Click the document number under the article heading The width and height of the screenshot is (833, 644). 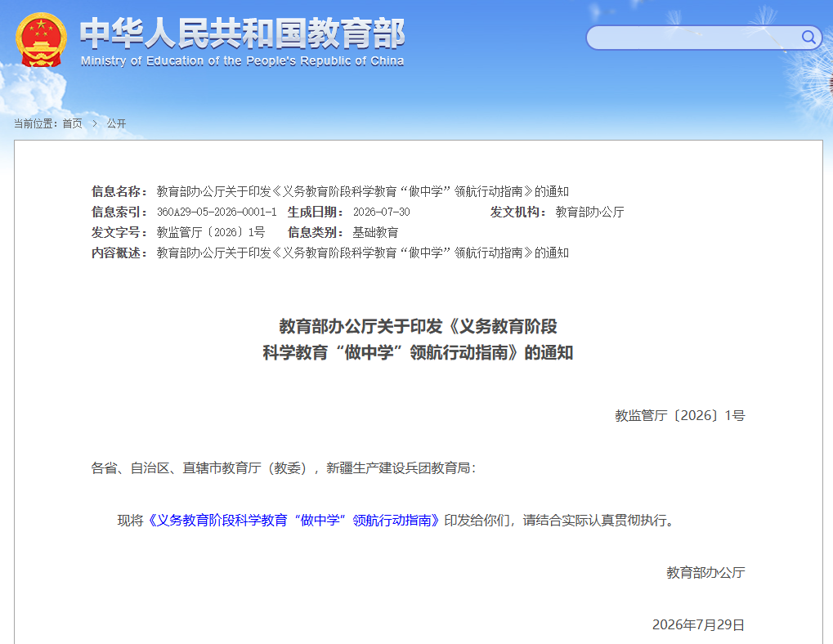pyautogui.click(x=680, y=416)
